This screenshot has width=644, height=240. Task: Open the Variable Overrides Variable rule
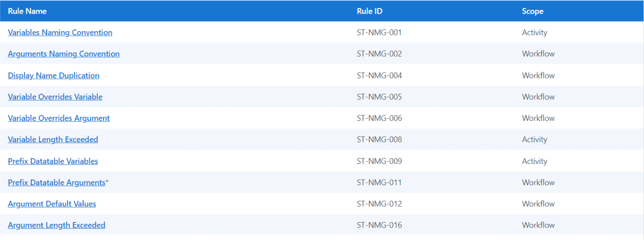point(55,97)
